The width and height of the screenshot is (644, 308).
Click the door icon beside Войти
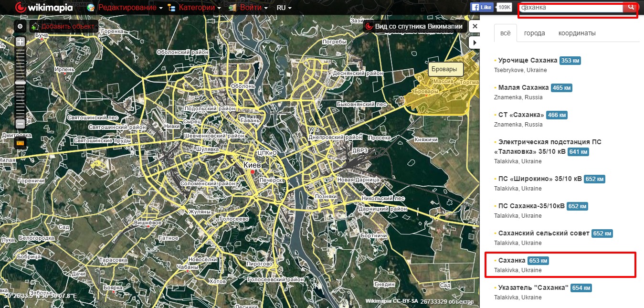pos(233,8)
